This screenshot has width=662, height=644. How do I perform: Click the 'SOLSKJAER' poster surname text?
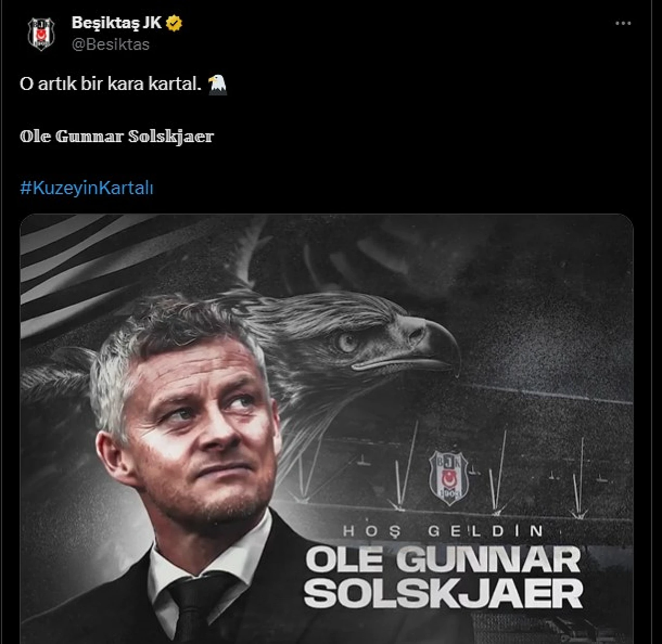tap(443, 593)
